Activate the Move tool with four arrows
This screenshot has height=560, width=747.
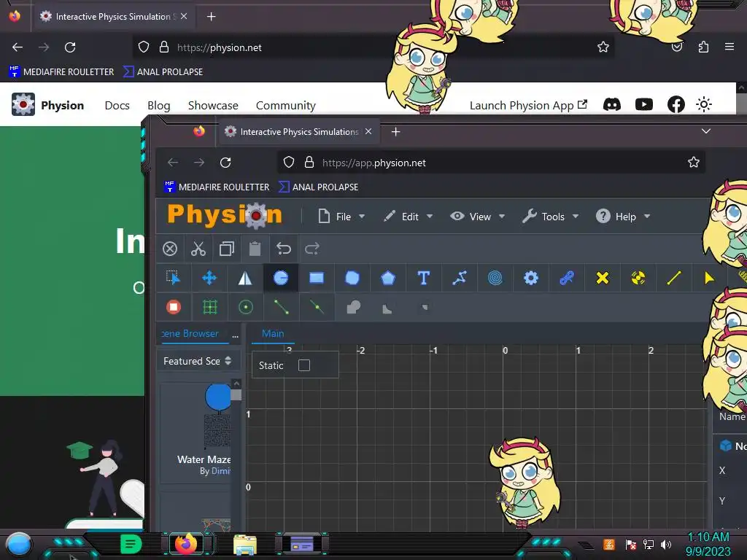coord(209,278)
